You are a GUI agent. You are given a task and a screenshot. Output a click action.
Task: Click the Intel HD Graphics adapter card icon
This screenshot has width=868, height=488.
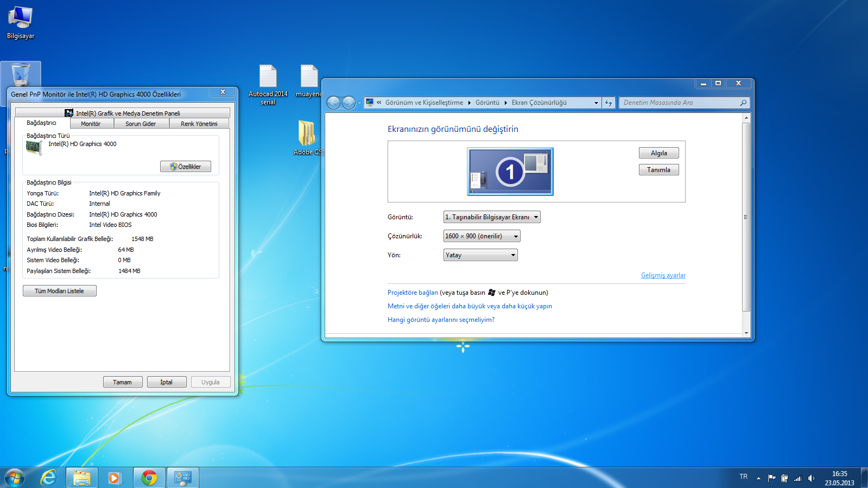(34, 148)
